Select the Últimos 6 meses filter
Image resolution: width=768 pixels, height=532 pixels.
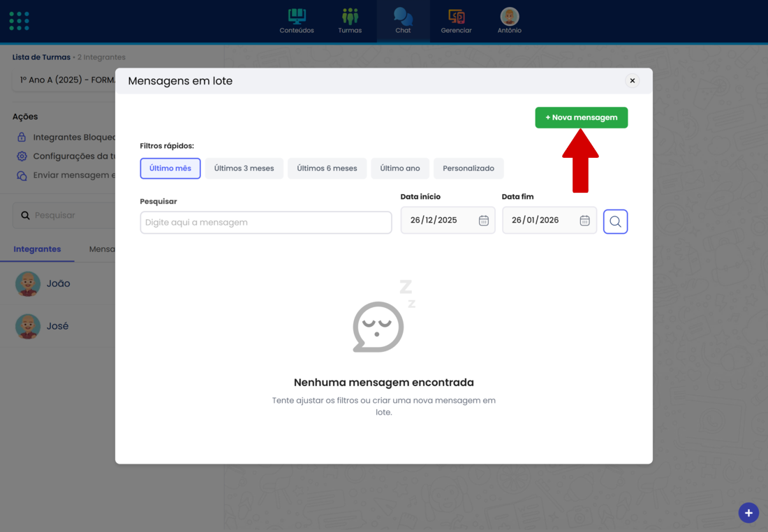click(x=327, y=168)
